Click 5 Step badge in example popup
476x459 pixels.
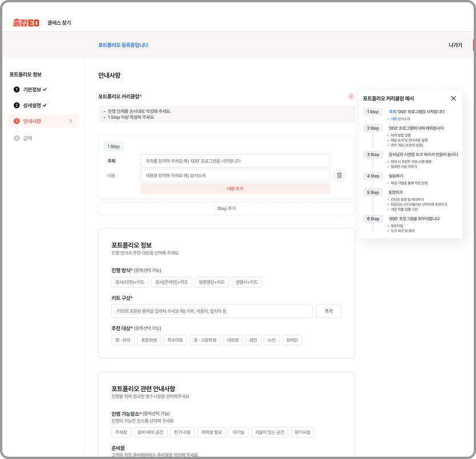[x=373, y=192]
